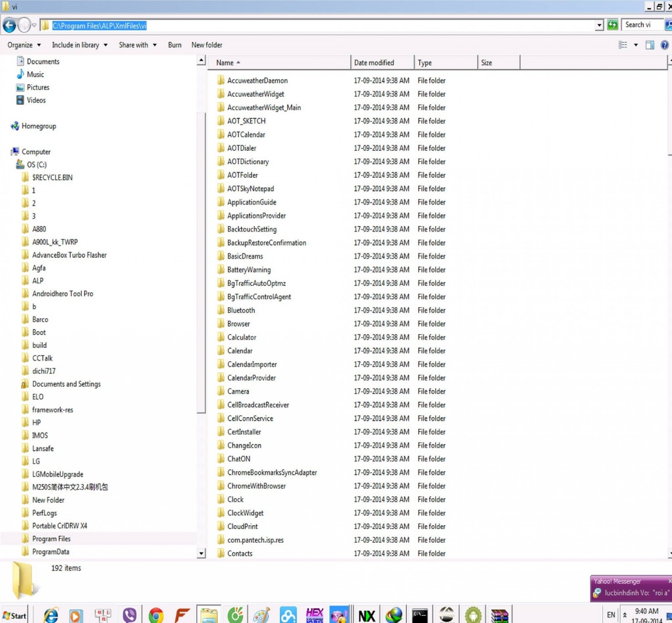Image resolution: width=672 pixels, height=623 pixels.
Task: Open the Internet Download Manager globe taskbar icon
Action: (394, 615)
